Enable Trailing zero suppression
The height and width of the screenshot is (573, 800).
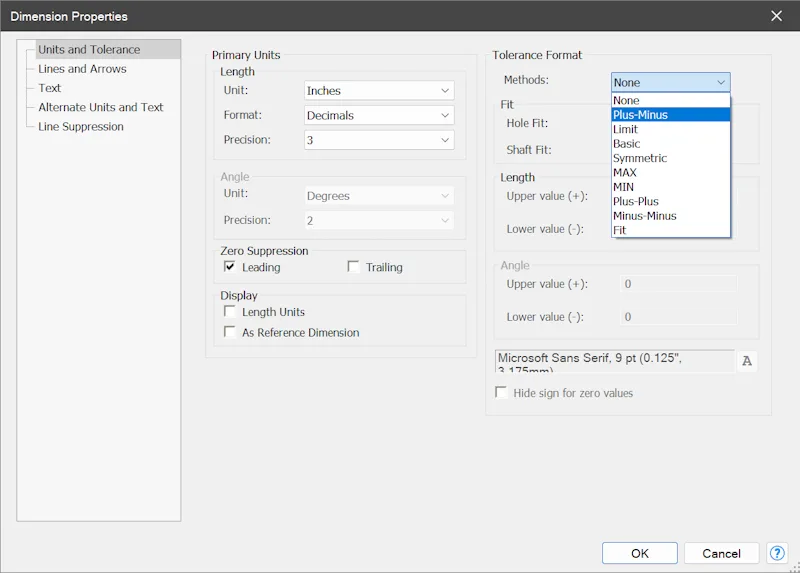coord(353,267)
